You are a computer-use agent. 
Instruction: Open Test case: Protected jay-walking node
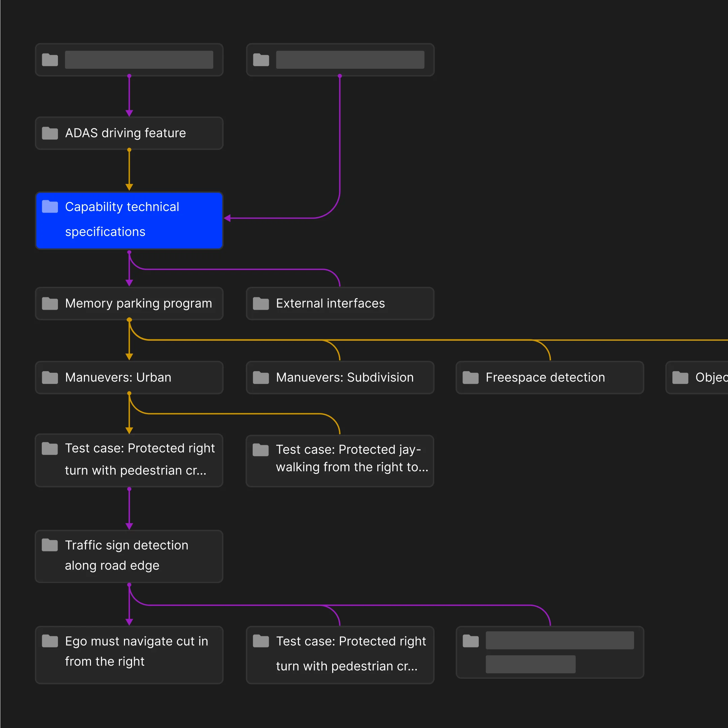click(x=339, y=461)
